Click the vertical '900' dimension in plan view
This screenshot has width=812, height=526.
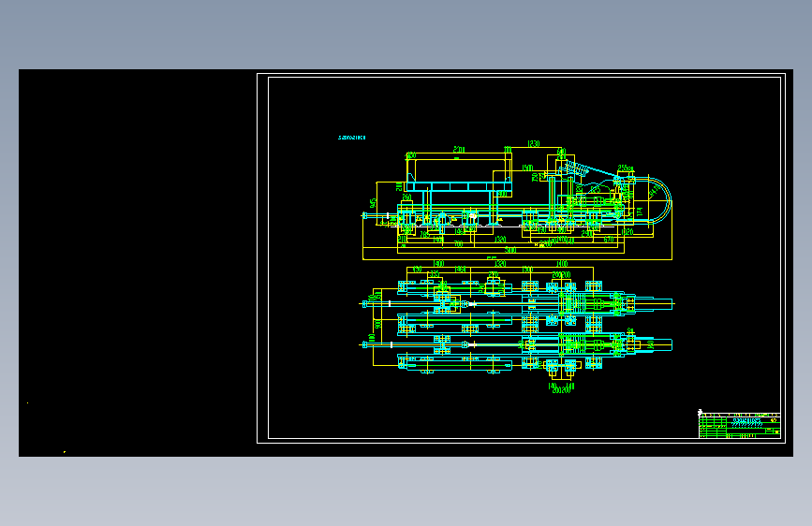pyautogui.click(x=377, y=324)
